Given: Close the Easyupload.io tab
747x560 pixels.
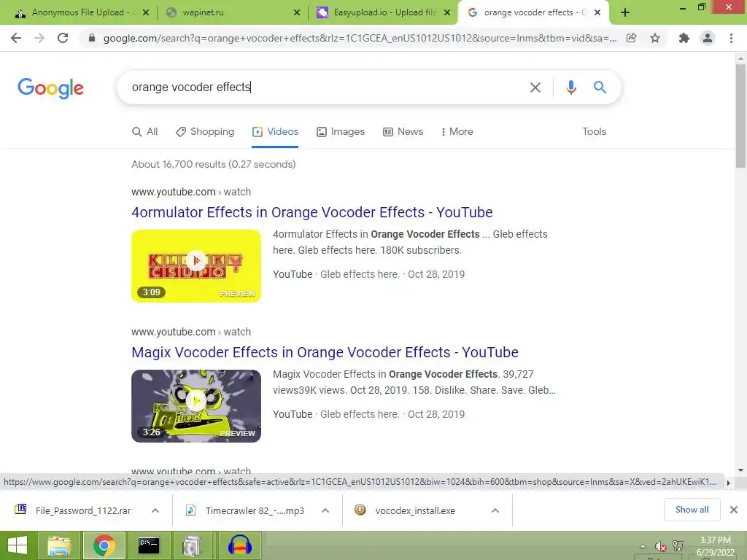Looking at the screenshot, I should 447,12.
